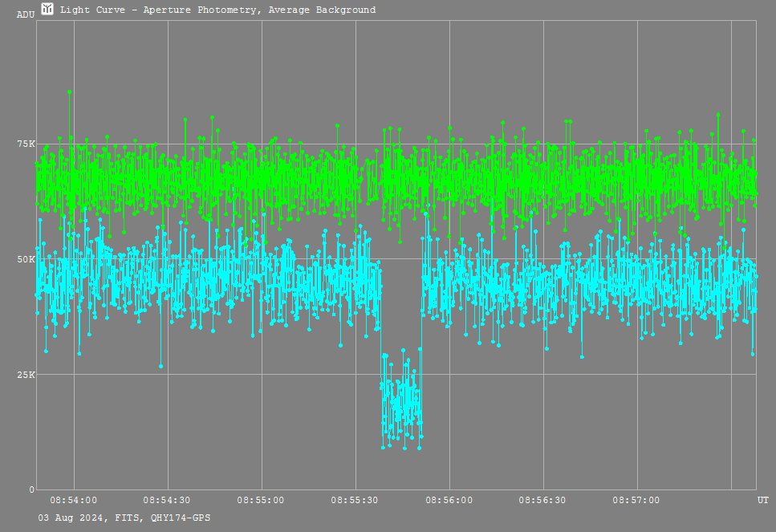Click the ADU axis label
The image size is (776, 532).
click(26, 15)
